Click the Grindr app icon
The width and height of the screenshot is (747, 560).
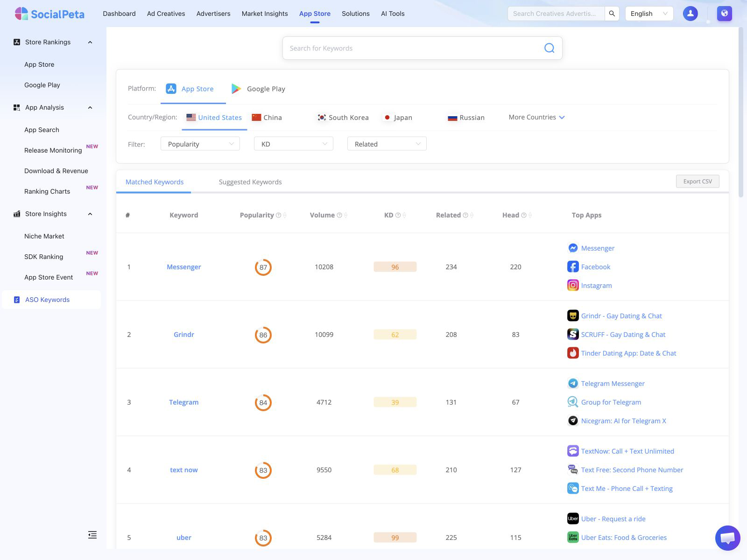[x=573, y=316]
